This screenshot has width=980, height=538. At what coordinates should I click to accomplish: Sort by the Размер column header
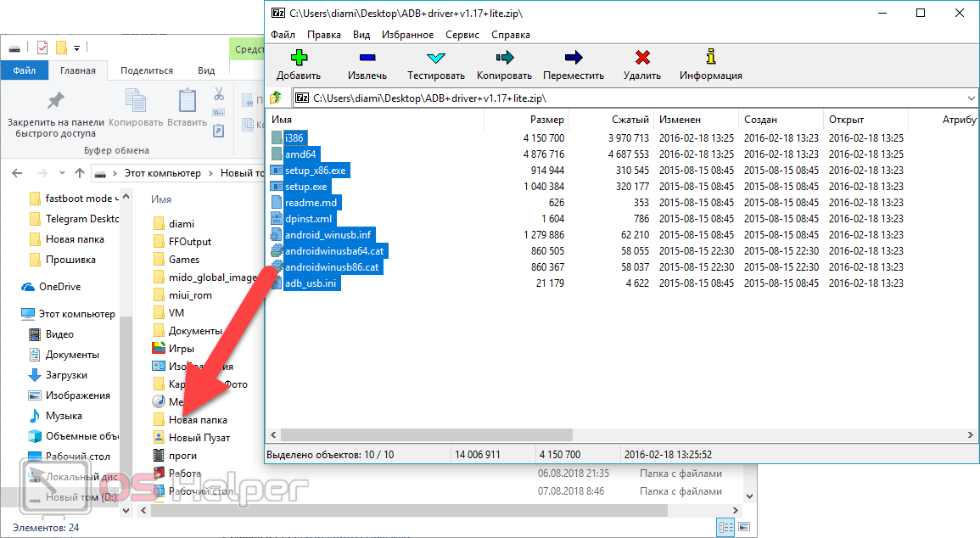click(546, 120)
